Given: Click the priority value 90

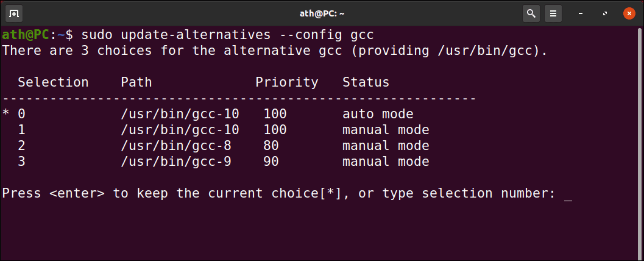Looking at the screenshot, I should (x=271, y=162).
